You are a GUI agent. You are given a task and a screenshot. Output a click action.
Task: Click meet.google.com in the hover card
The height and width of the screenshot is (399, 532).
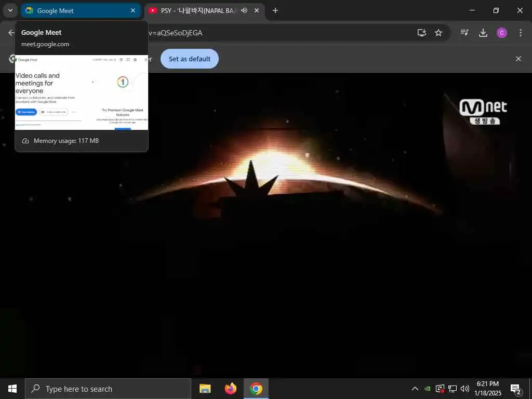(x=45, y=44)
